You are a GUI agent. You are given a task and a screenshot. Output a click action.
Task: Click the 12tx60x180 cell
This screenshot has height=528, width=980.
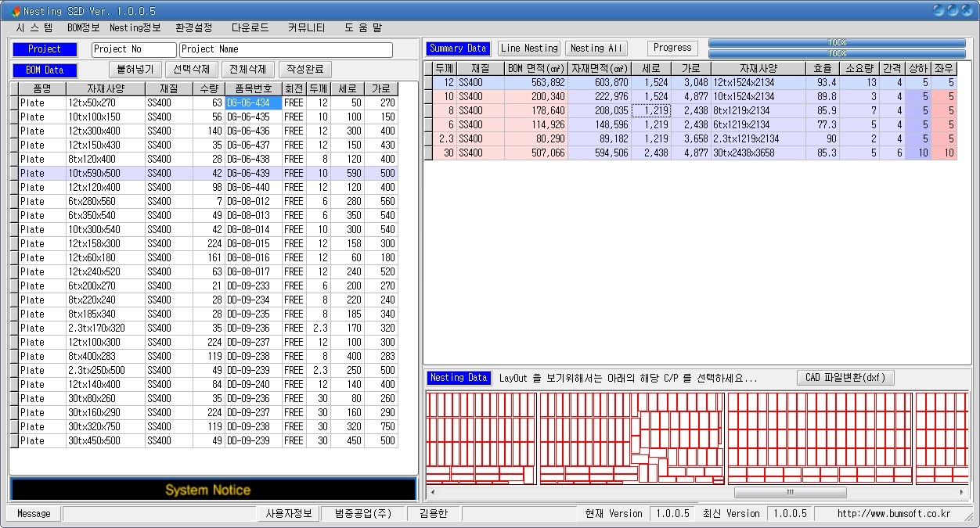click(106, 257)
